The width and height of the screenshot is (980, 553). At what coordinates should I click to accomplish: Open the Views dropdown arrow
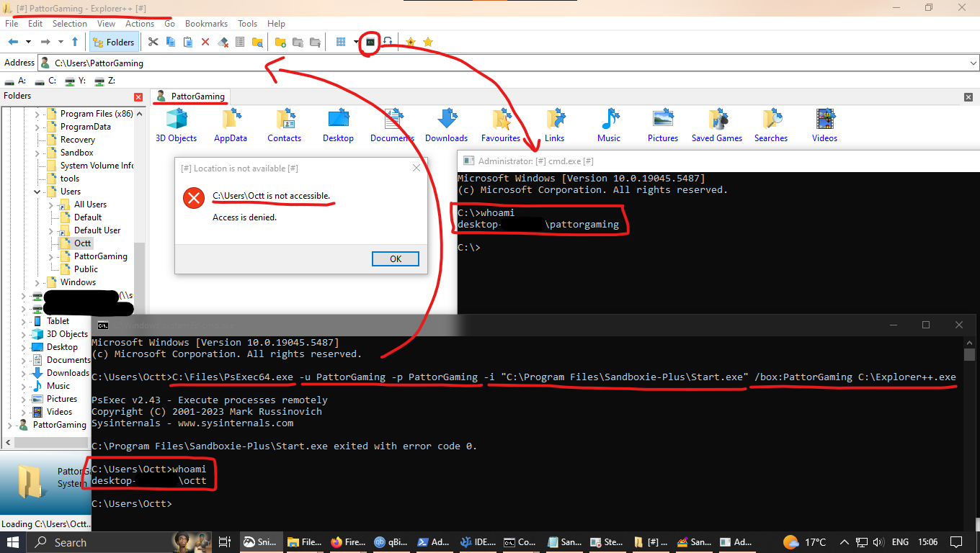356,42
